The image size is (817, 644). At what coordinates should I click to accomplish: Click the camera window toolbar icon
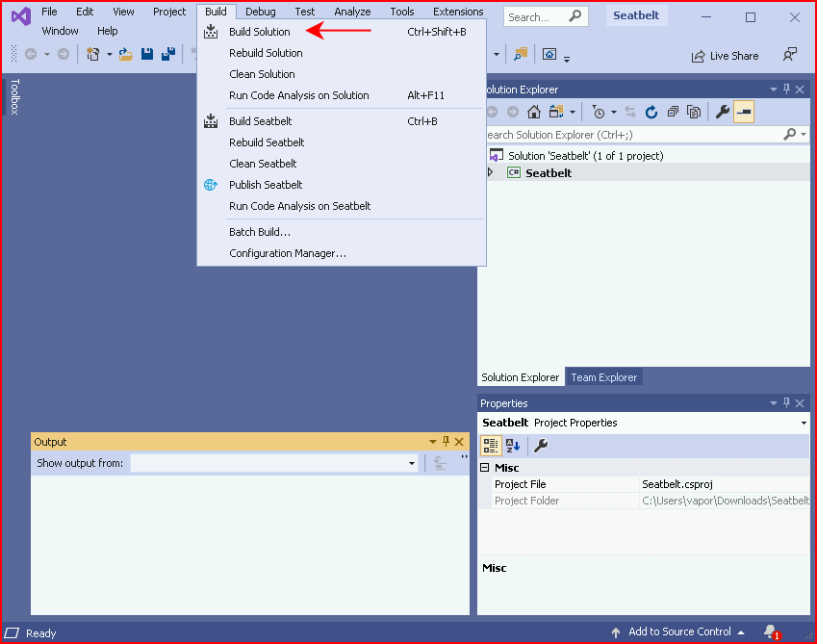(x=549, y=54)
